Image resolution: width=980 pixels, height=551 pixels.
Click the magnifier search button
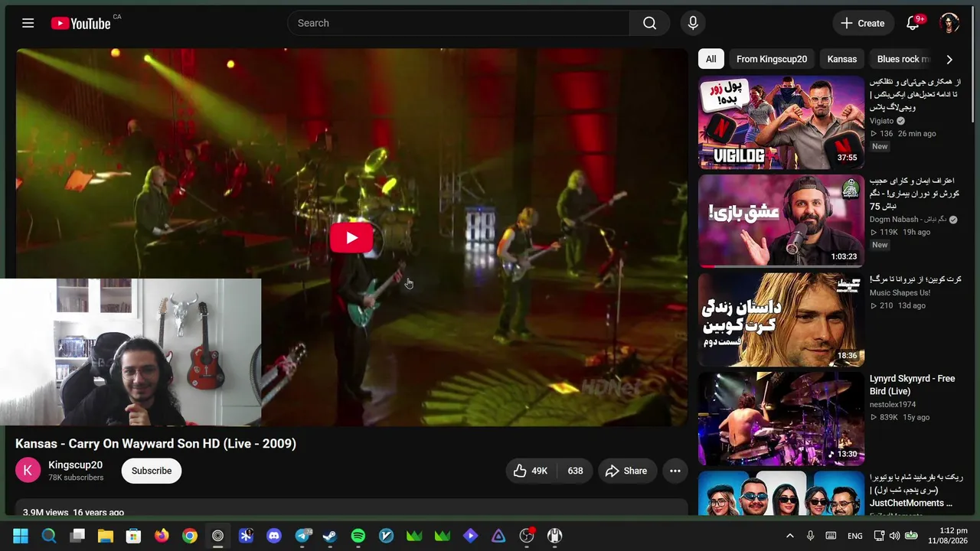point(649,23)
